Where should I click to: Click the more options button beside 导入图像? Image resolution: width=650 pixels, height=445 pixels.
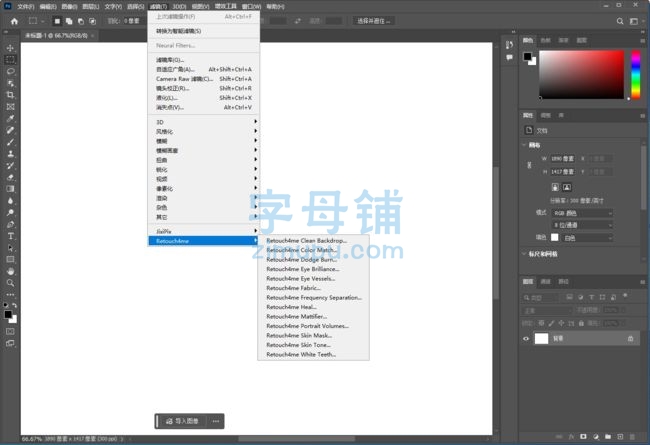click(216, 421)
